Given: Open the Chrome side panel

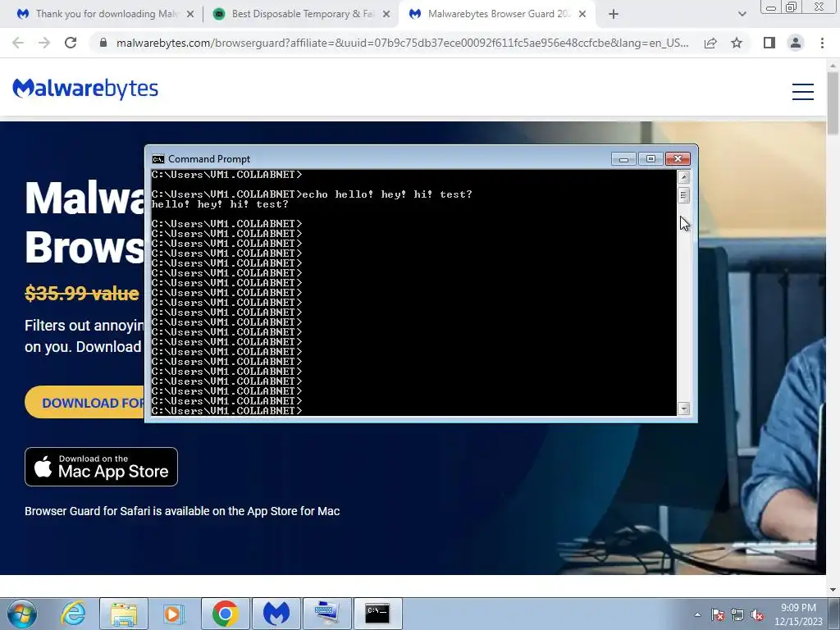Looking at the screenshot, I should (769, 43).
